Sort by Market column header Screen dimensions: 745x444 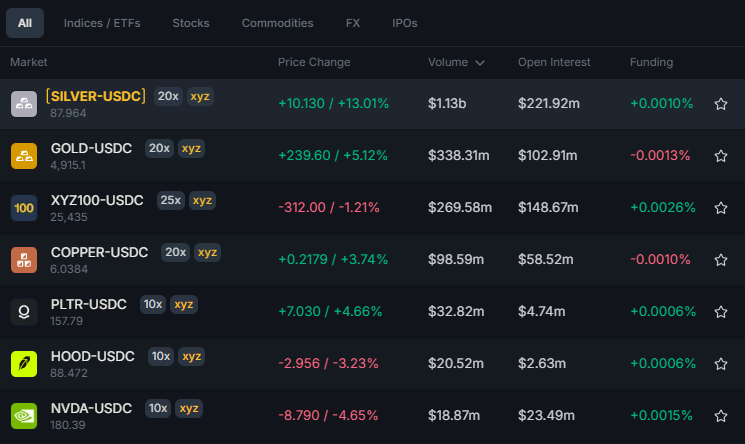coord(29,62)
